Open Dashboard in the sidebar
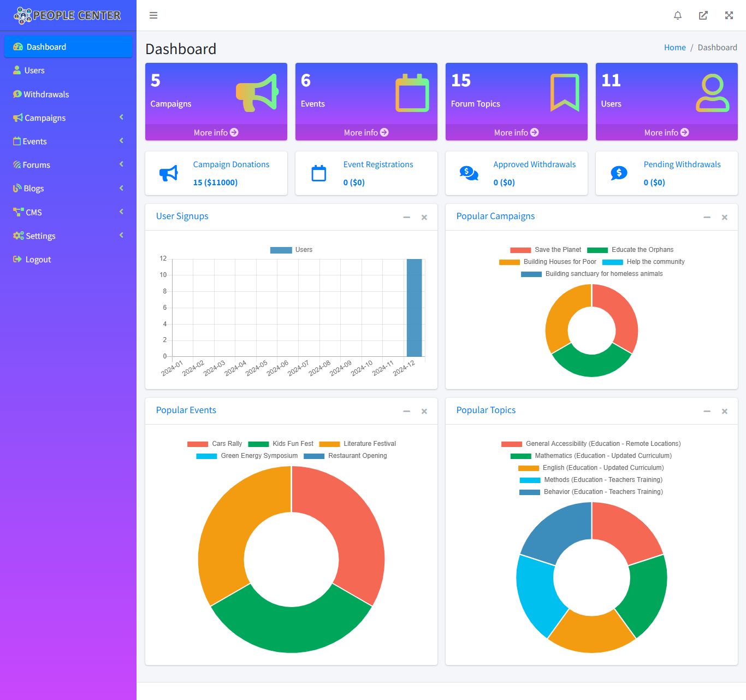 (68, 47)
